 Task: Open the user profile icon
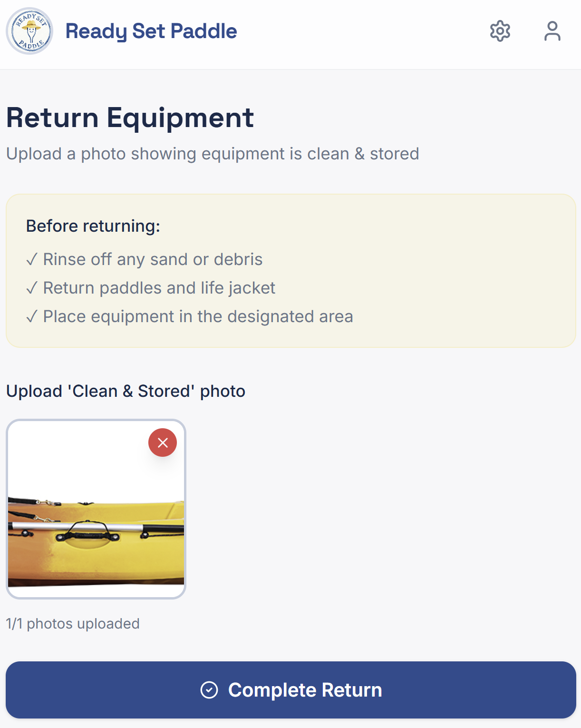pos(552,31)
